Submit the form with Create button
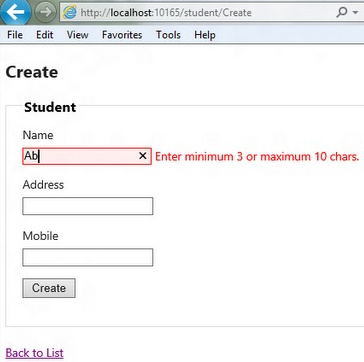The image size is (364, 362). coord(49,288)
